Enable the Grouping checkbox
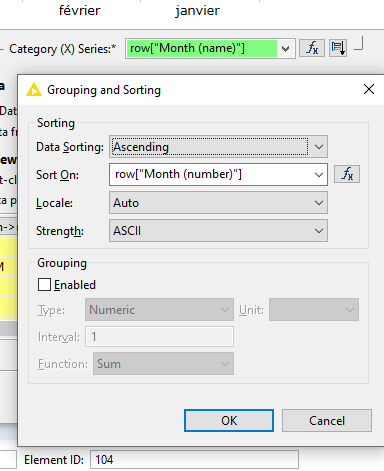This screenshot has height=471, width=384. click(x=44, y=285)
